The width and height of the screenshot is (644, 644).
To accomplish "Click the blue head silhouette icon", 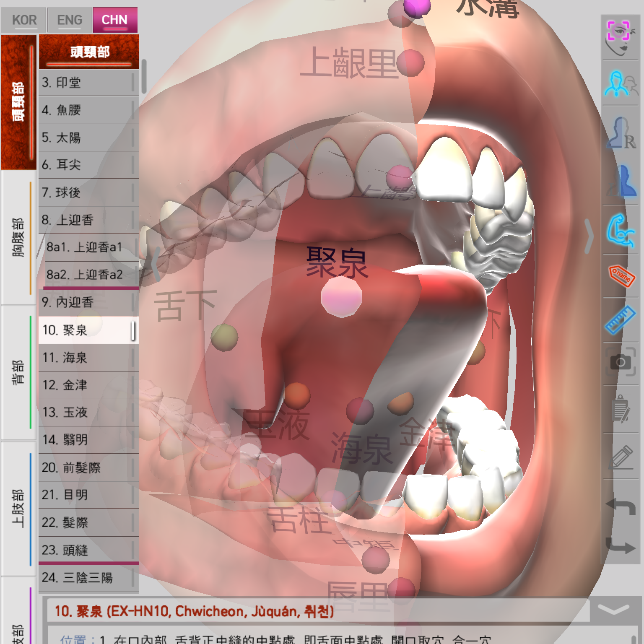I will (x=621, y=181).
